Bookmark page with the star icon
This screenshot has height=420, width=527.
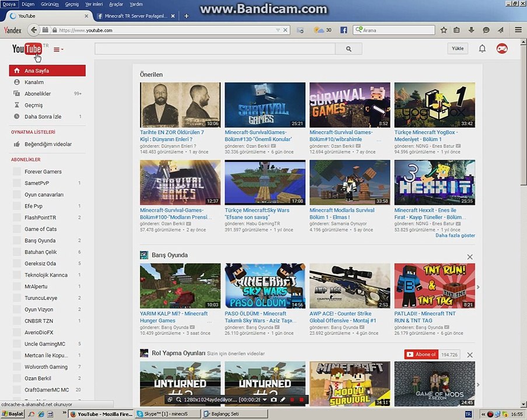click(x=444, y=30)
